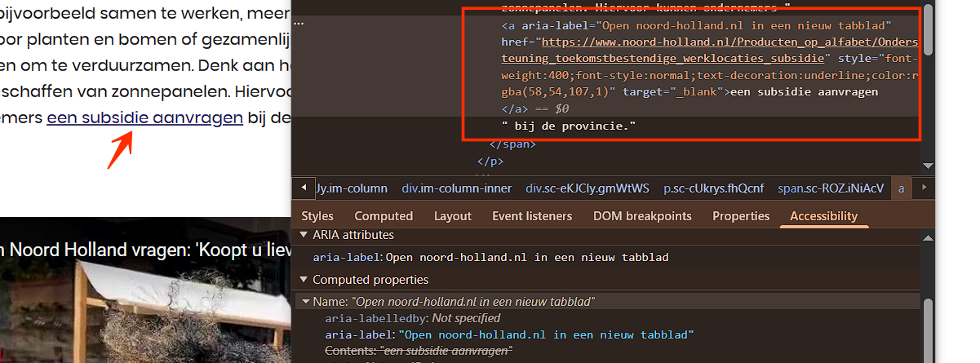Click 'een subsidie aanvragen' link on page
The height and width of the screenshot is (363, 980).
coord(144,117)
